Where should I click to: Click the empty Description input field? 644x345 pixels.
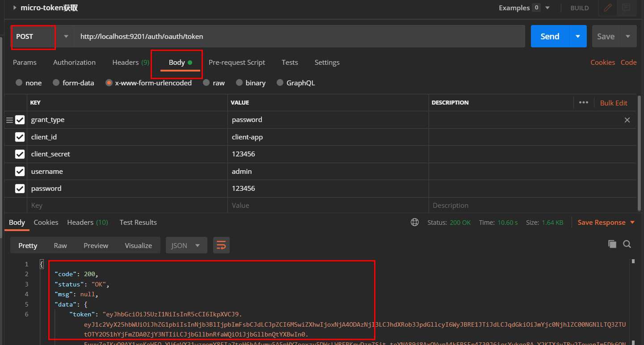532,206
